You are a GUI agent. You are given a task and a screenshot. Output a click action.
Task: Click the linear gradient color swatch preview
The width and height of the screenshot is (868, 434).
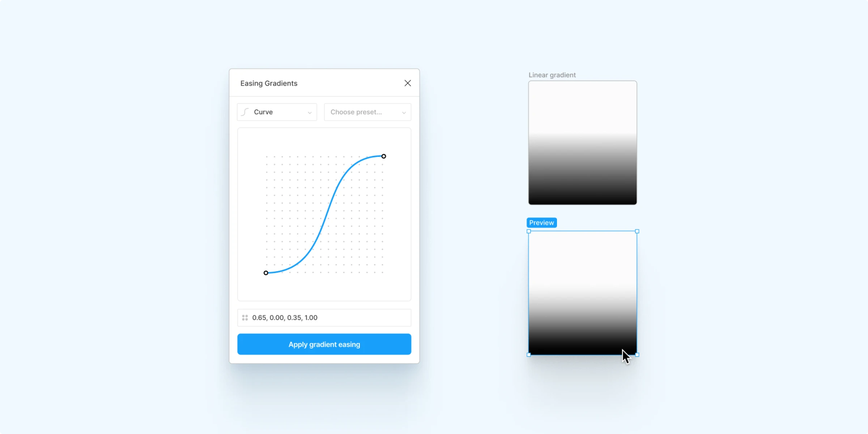(582, 142)
